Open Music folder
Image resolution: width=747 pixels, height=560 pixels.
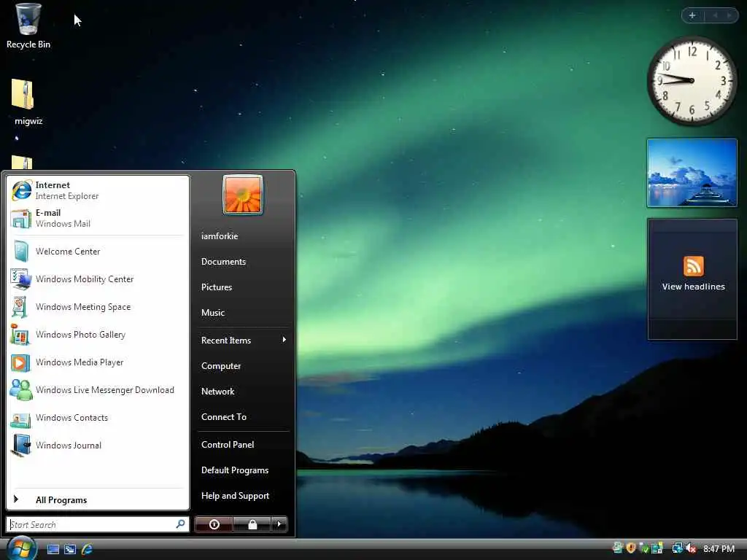pos(243,313)
